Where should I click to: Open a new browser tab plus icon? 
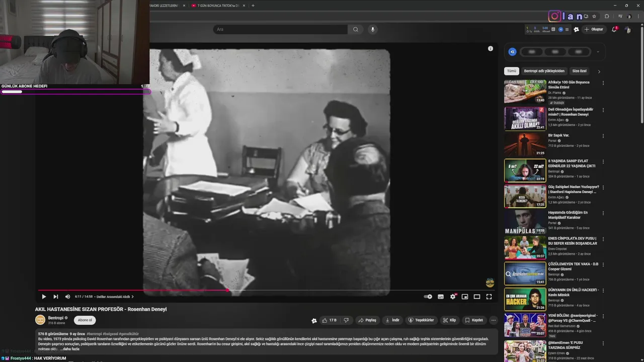pyautogui.click(x=253, y=6)
